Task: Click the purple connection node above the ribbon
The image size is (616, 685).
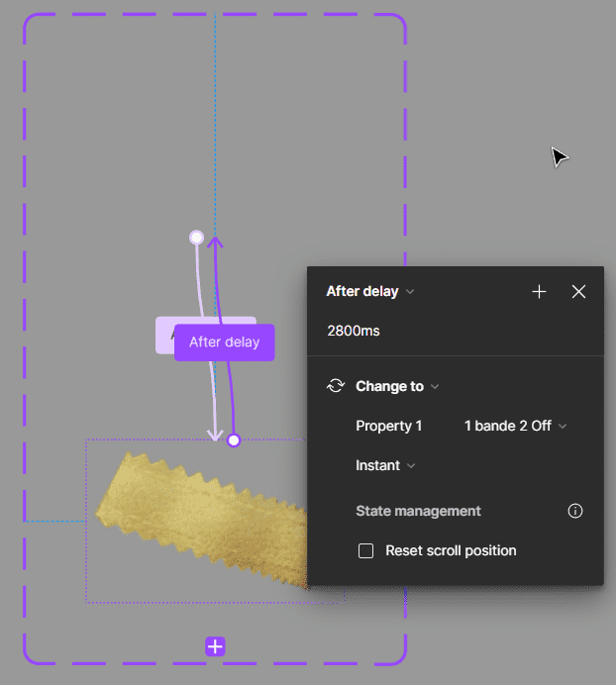Action: click(234, 440)
